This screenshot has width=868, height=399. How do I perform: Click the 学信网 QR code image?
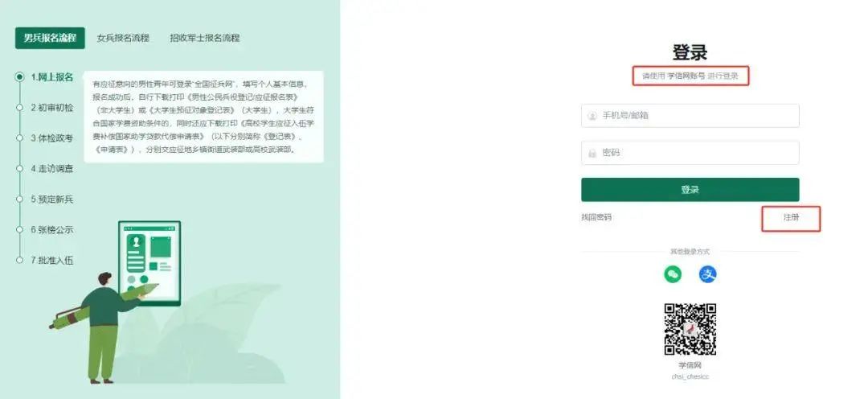(690, 330)
